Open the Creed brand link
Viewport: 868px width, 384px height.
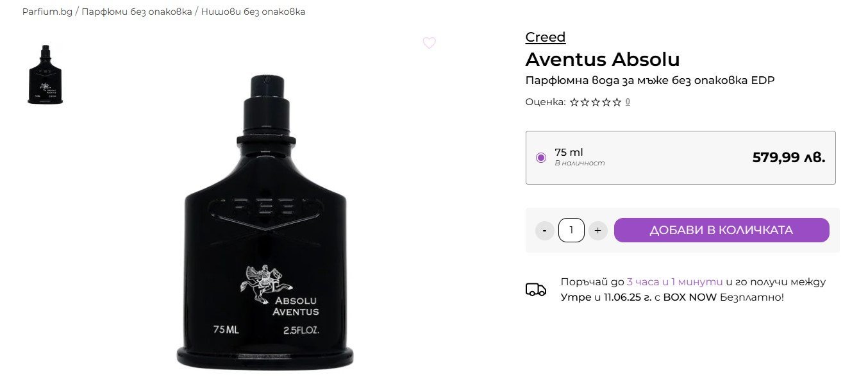546,37
